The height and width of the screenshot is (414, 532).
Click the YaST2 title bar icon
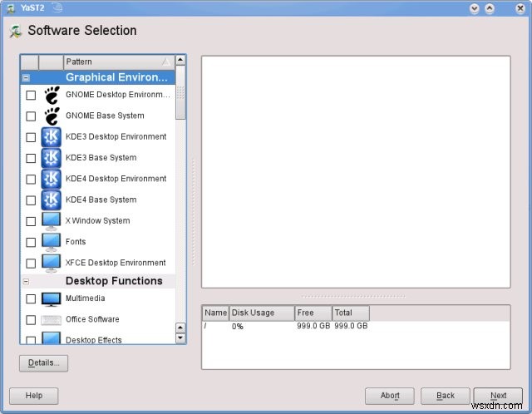[x=11, y=8]
